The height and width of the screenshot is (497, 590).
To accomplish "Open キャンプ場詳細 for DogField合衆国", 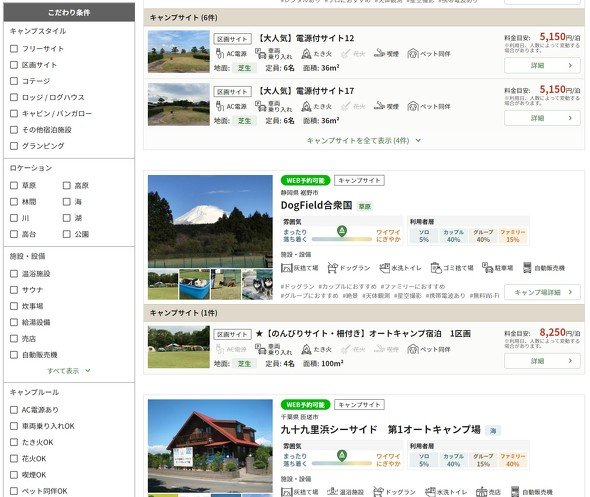I will tap(542, 292).
